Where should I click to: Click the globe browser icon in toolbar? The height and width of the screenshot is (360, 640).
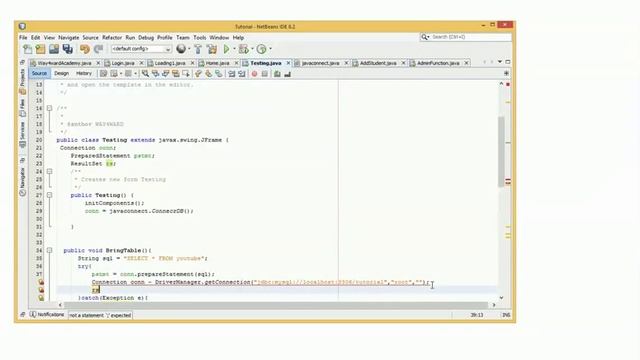coord(181,49)
